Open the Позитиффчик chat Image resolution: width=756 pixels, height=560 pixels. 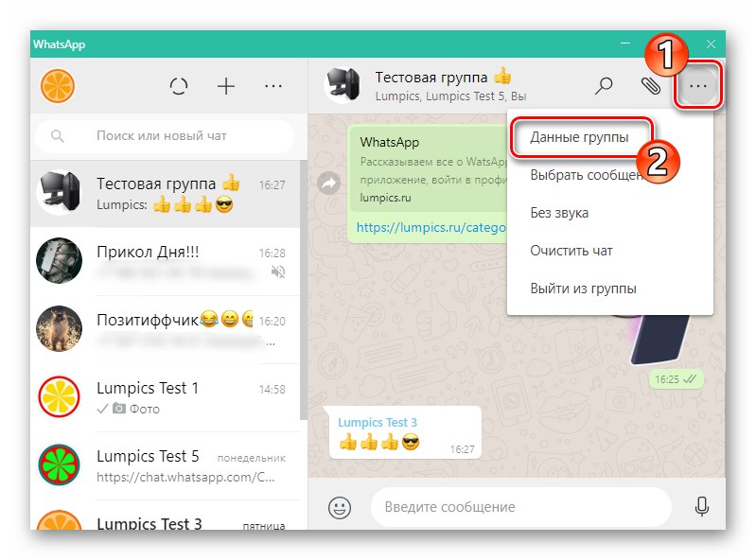[165, 329]
